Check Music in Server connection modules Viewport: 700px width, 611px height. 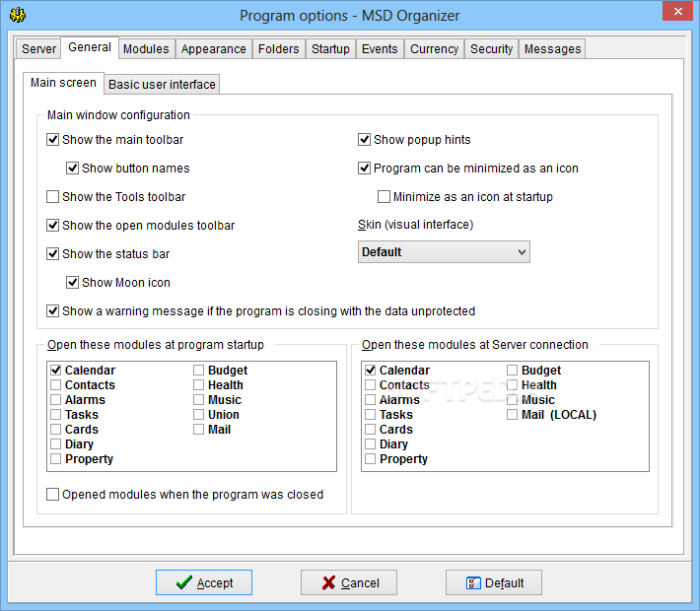pyautogui.click(x=512, y=399)
